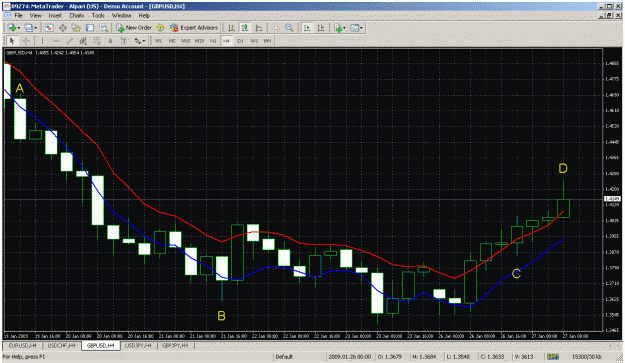
Task: Switch to the USDJPY,H4 chart tab
Action: [138, 345]
